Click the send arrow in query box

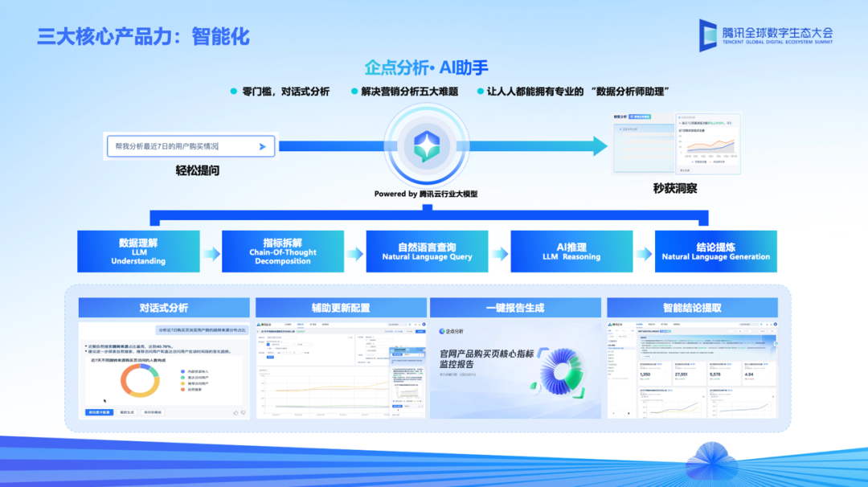click(x=262, y=146)
